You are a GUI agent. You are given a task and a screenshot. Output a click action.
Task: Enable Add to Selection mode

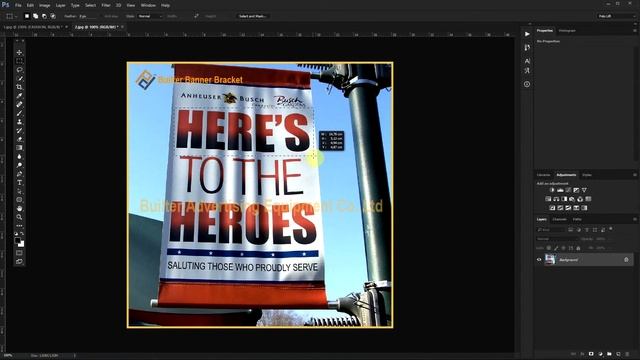(x=36, y=16)
